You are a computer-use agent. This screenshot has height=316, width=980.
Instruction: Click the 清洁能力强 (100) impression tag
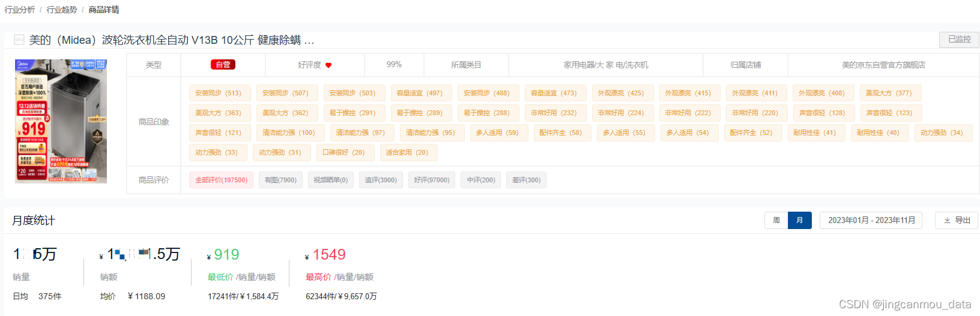pyautogui.click(x=289, y=133)
